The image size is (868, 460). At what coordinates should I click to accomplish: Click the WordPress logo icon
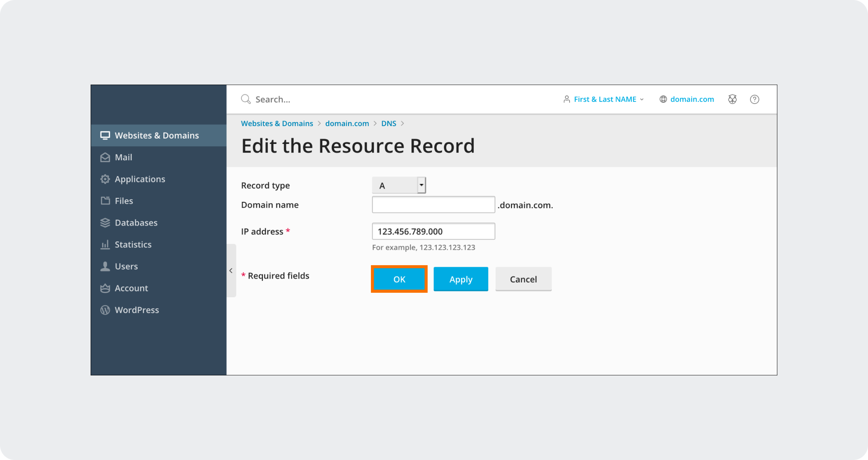105,310
